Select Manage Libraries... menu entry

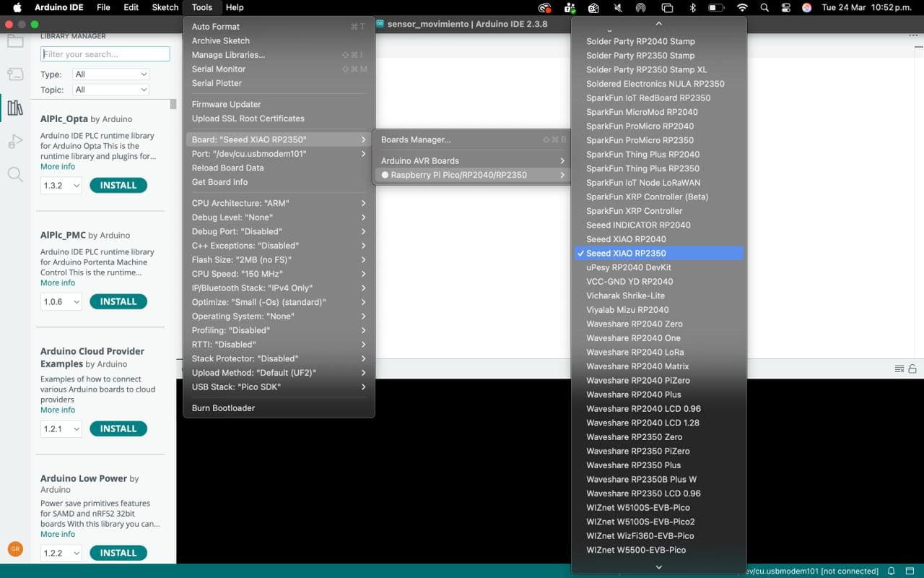point(279,55)
